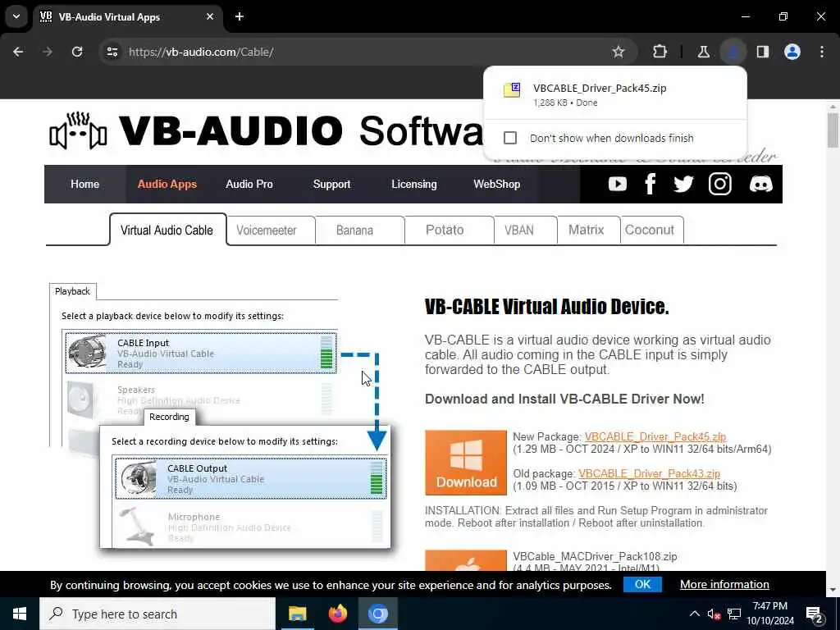Open the browser side panel
This screenshot has width=840, height=630.
coord(762,52)
